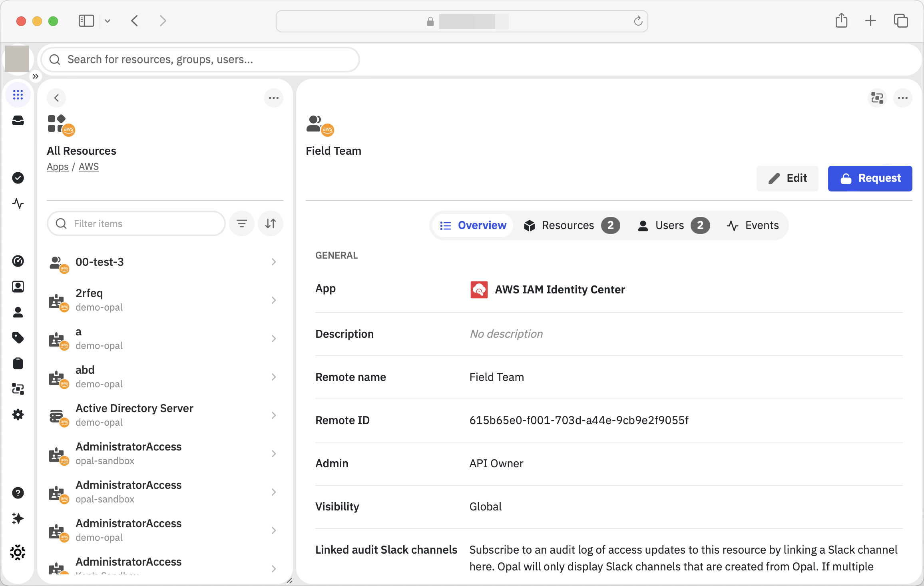Open the activity pulse icon in sidebar
The image size is (924, 586).
[x=18, y=203]
